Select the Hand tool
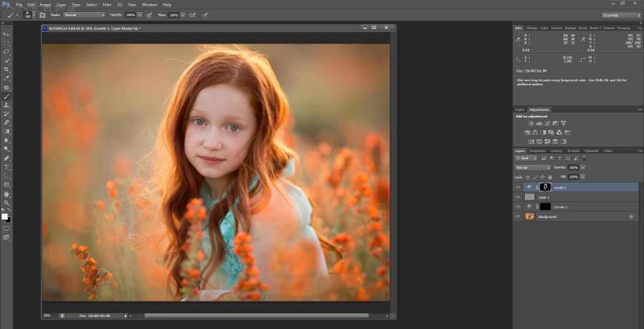 tap(6, 194)
